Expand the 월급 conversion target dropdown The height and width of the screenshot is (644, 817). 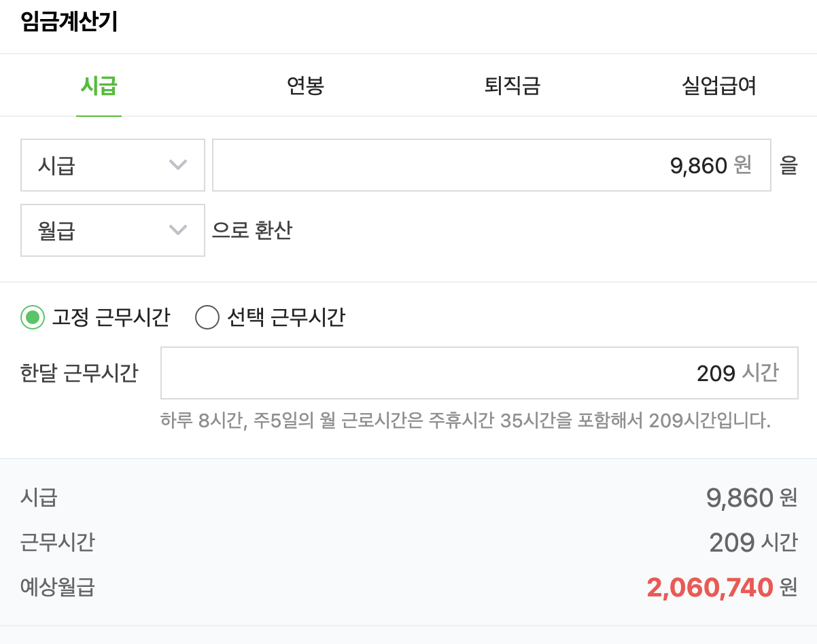coord(112,230)
